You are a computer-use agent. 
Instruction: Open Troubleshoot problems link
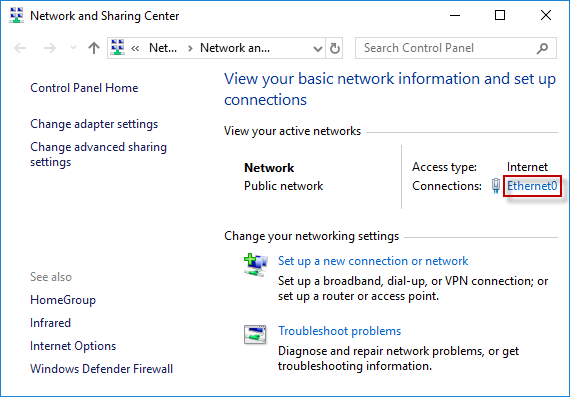pyautogui.click(x=340, y=331)
